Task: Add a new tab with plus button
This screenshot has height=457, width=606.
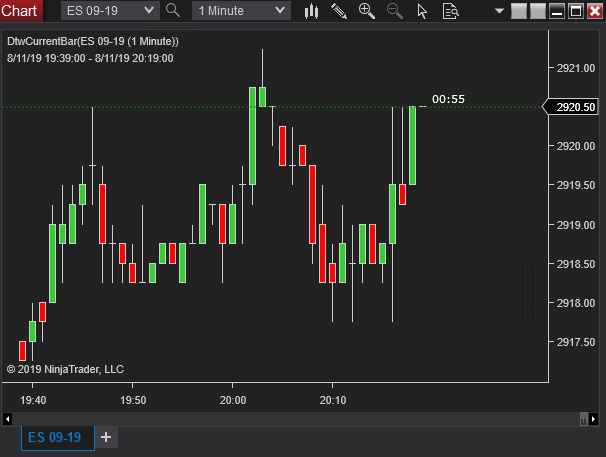Action: click(106, 437)
